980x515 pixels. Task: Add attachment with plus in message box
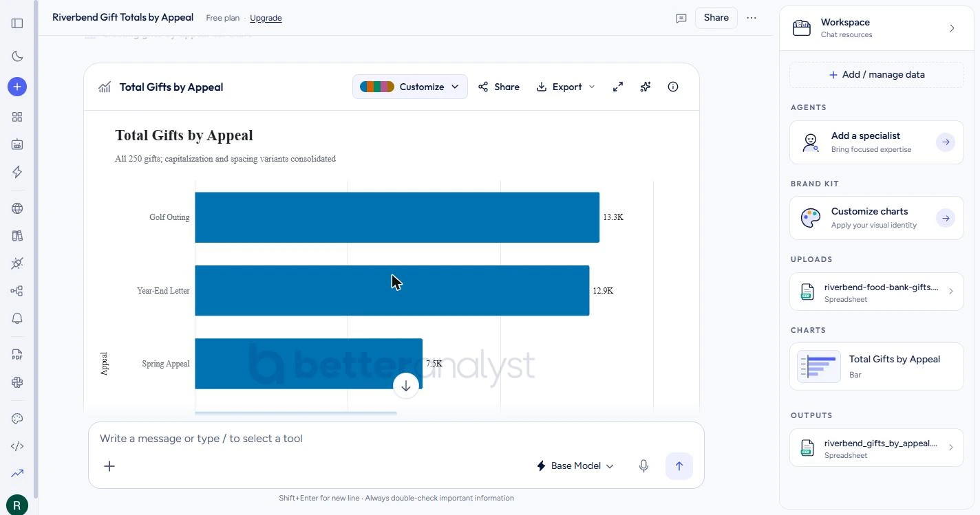point(109,466)
